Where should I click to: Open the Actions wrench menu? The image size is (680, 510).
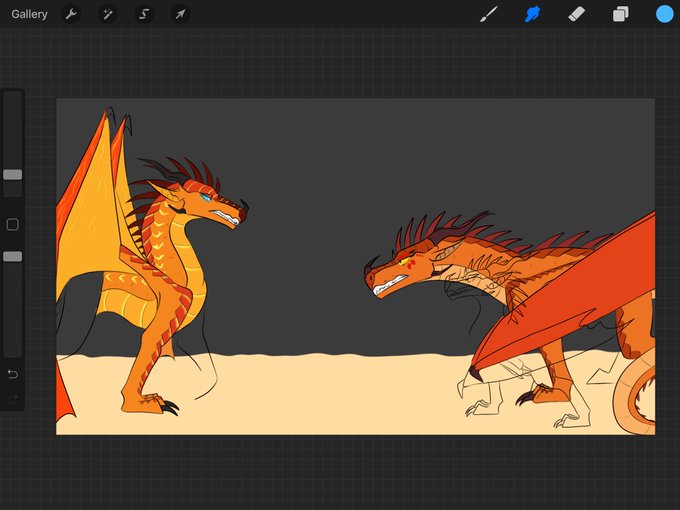[71, 14]
